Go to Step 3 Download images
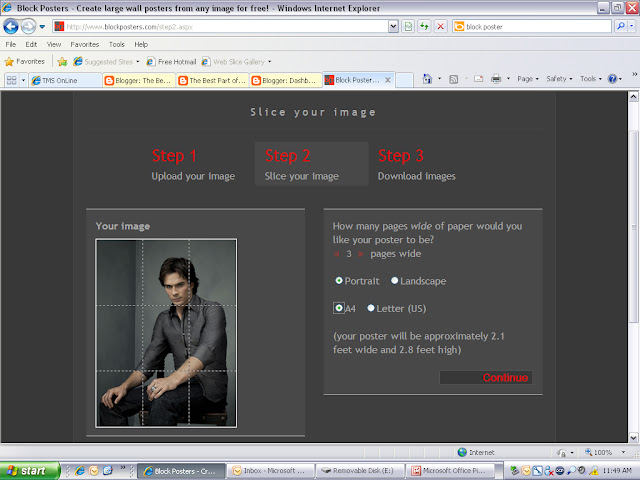Viewport: 640px width, 480px height. 416,164
